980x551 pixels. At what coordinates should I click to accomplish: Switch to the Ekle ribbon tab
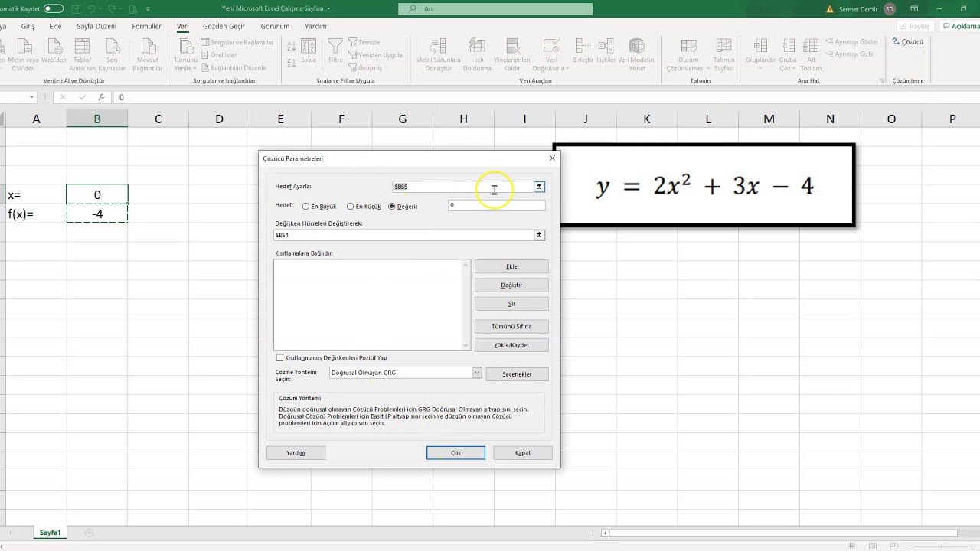click(55, 26)
